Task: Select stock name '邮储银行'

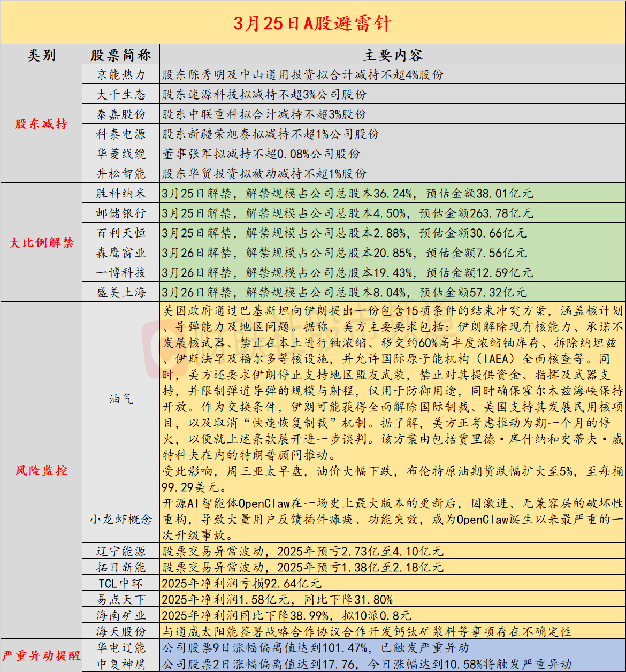Action: 121,213
